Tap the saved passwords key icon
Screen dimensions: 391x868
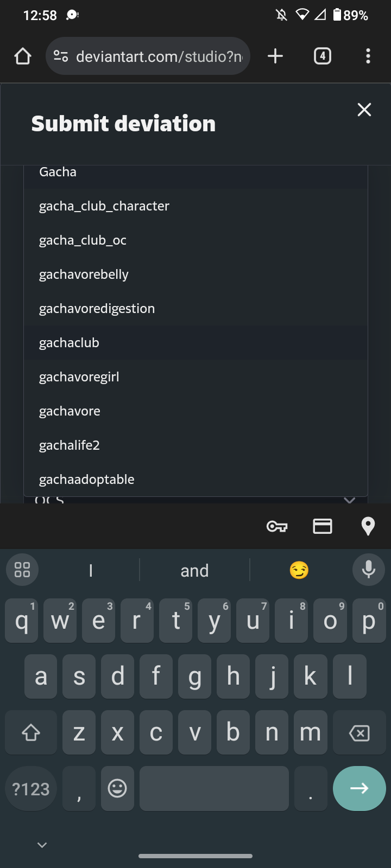[277, 526]
